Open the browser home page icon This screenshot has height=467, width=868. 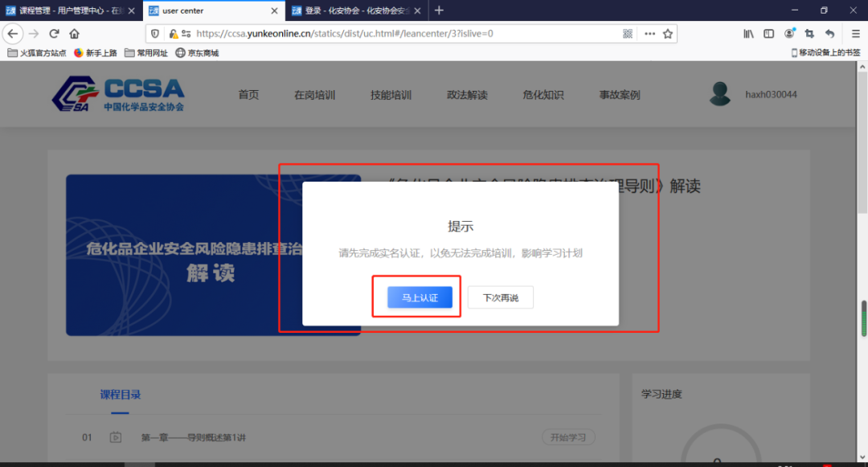tap(74, 34)
